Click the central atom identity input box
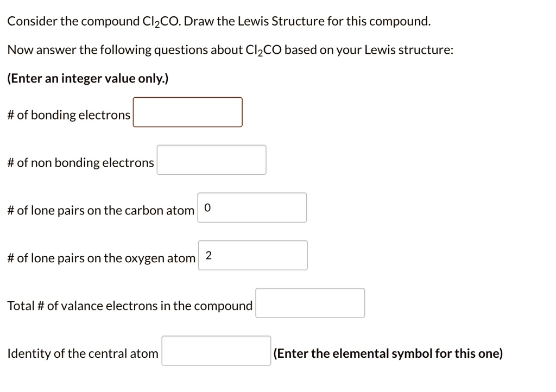Image resolution: width=556 pixels, height=392 pixels. point(216,351)
